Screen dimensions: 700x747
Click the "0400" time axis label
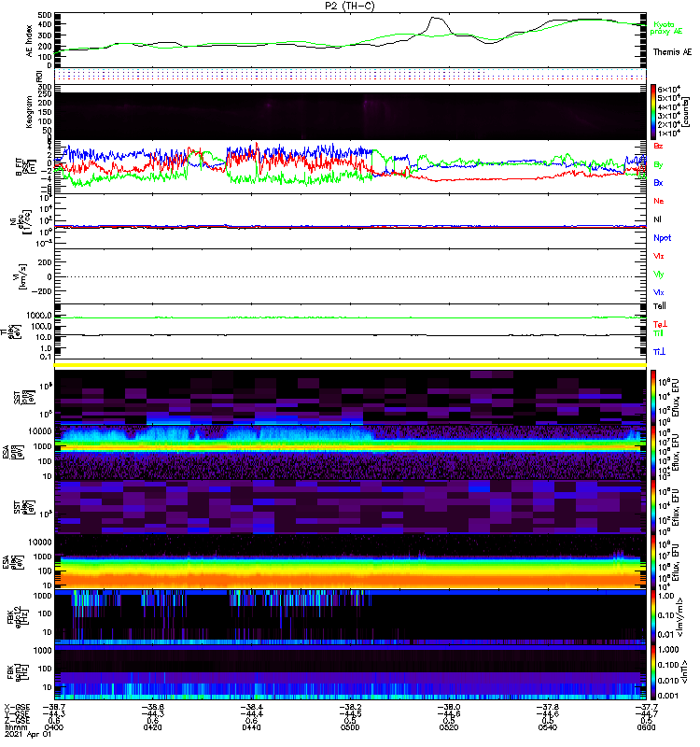[54, 727]
